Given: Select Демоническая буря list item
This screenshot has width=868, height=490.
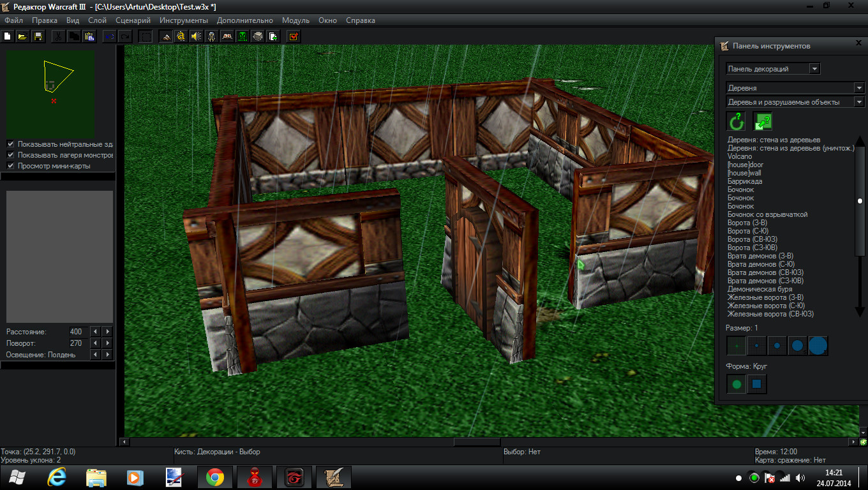Looking at the screenshot, I should tap(760, 289).
